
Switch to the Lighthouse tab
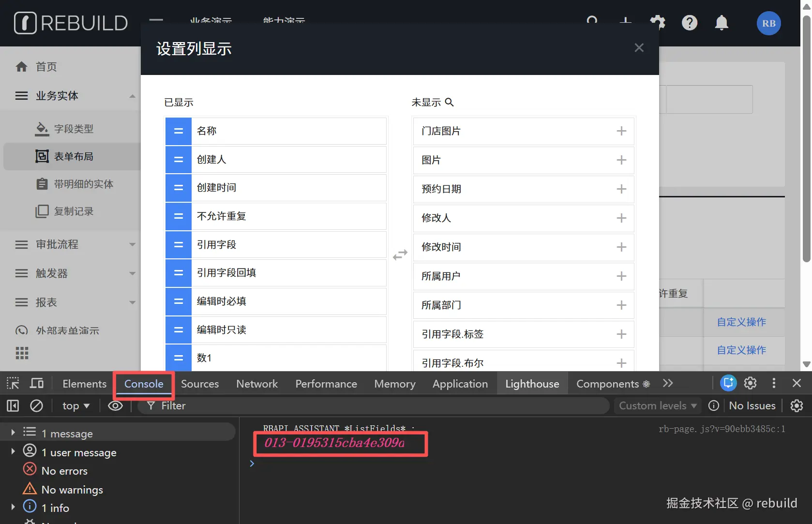point(532,383)
